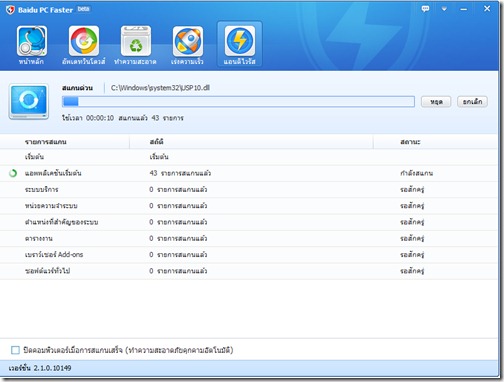
Task: Open the feedback speech bubble icon
Action: (425, 9)
